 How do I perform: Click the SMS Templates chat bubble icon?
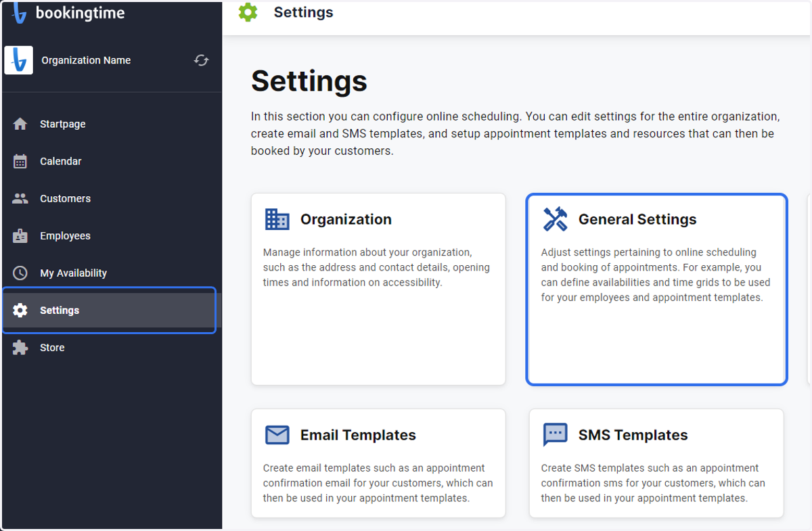[556, 435]
